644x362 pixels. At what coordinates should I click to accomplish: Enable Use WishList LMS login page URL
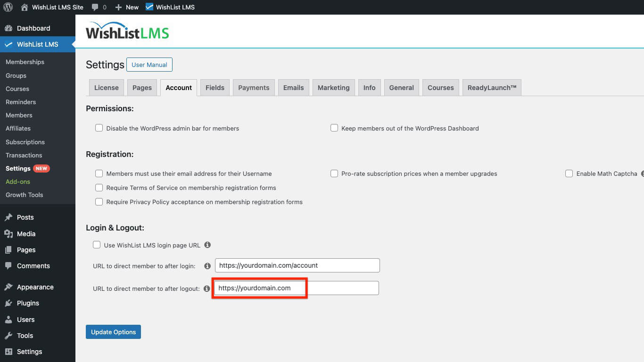coord(97,245)
